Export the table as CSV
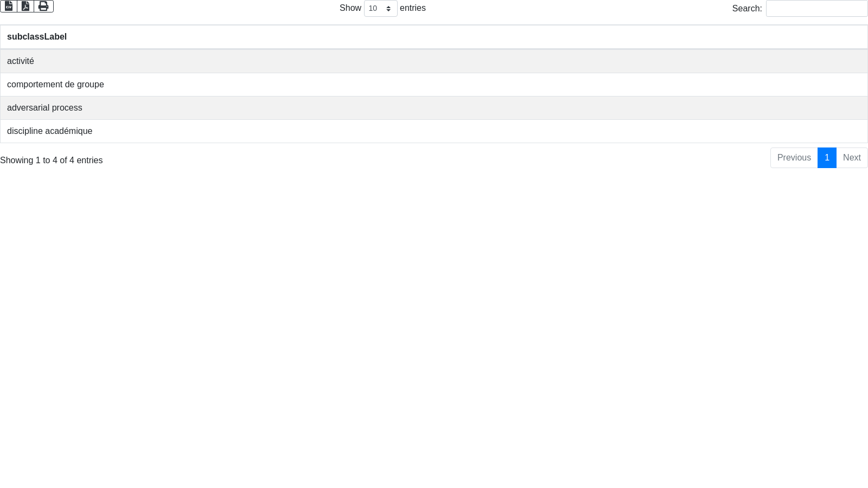This screenshot has height=488, width=868. tap(9, 6)
